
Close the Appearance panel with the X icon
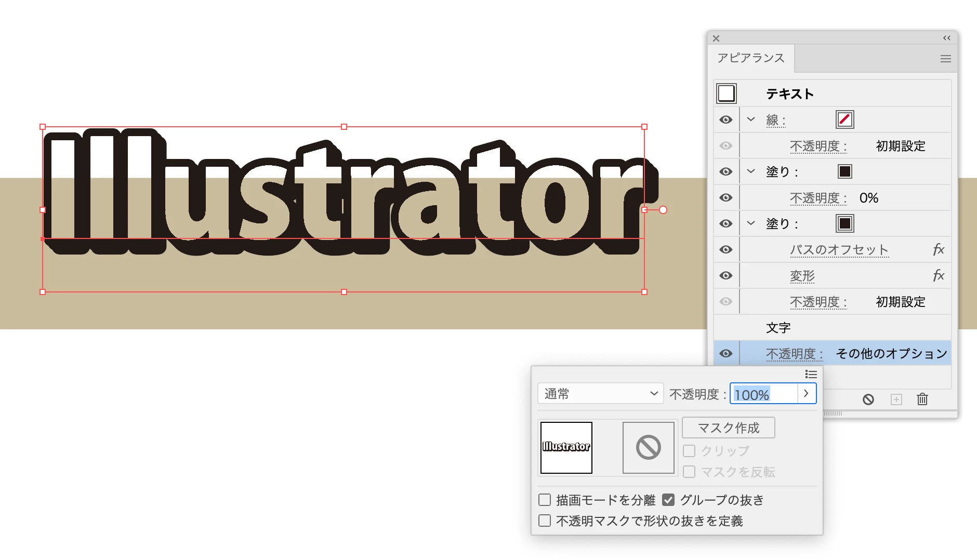(x=716, y=38)
